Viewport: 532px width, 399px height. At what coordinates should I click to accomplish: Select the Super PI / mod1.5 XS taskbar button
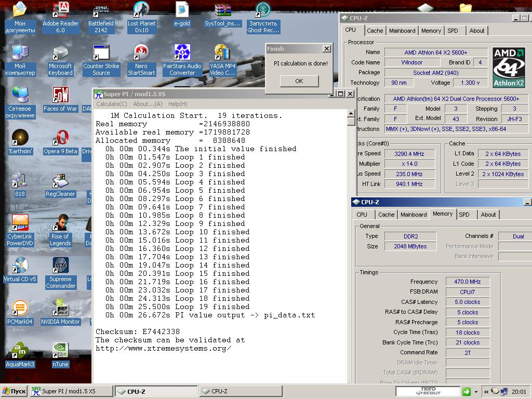[72, 391]
